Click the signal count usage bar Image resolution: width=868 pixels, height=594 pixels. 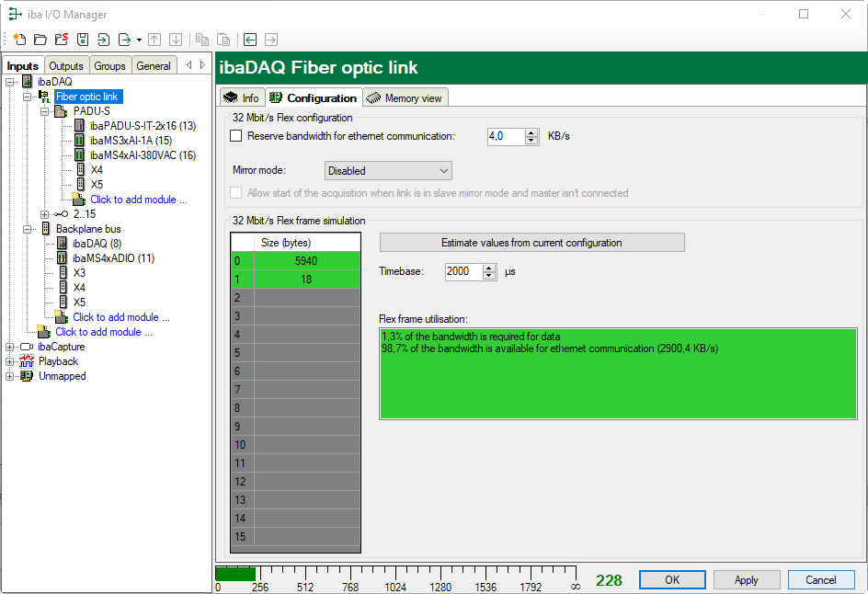(395, 574)
